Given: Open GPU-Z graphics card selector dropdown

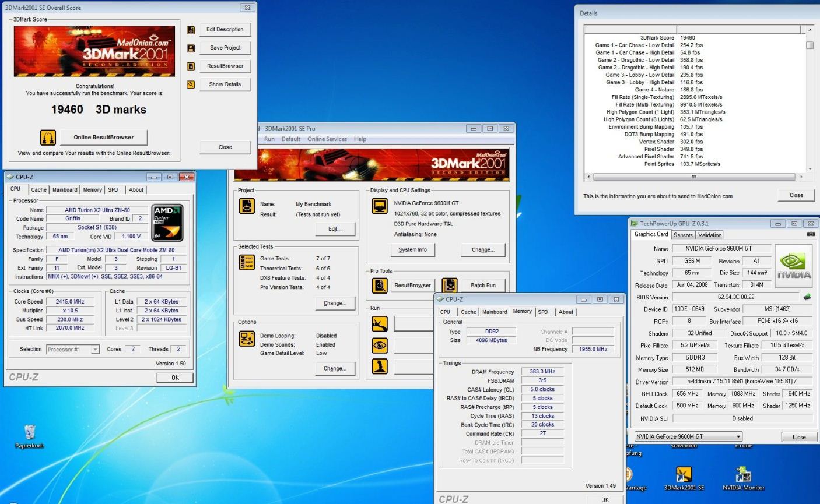Looking at the screenshot, I should pyautogui.click(x=688, y=436).
